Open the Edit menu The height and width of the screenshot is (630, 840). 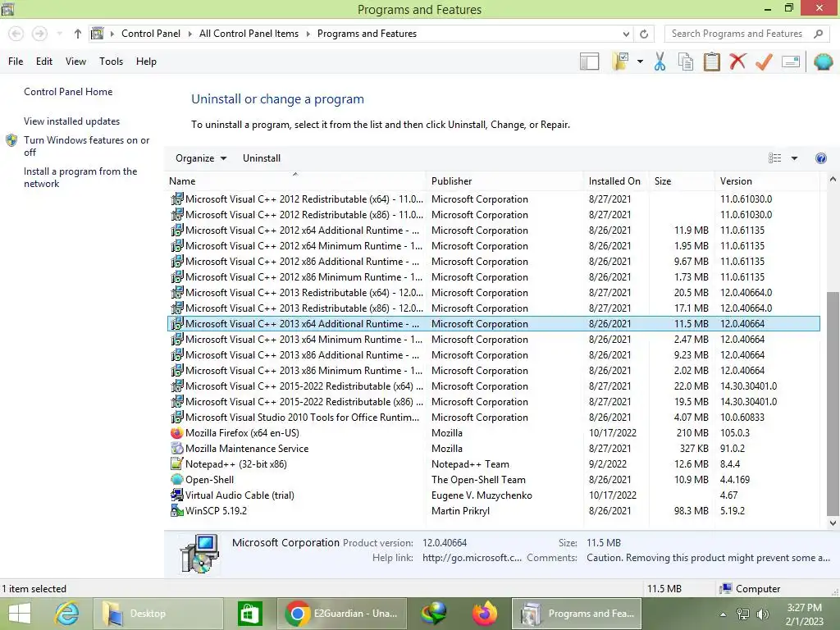(x=44, y=62)
